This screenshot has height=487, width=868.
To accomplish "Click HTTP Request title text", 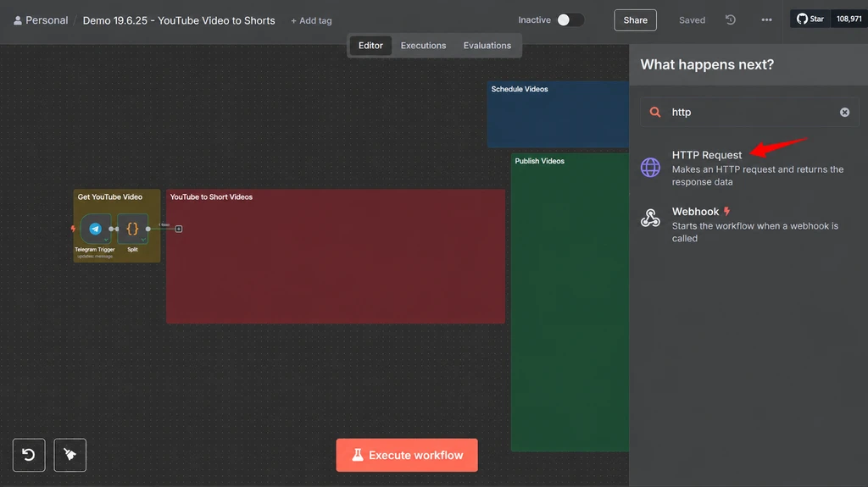I will pos(706,155).
